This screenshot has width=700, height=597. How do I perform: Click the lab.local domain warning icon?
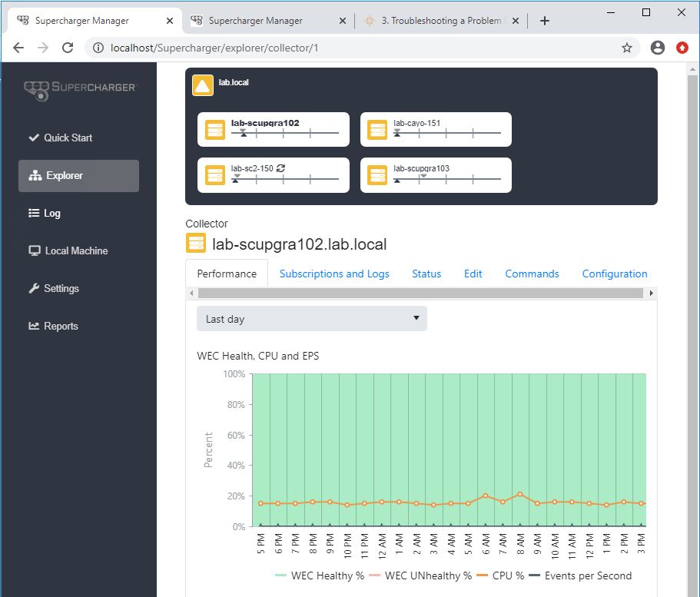pos(203,85)
